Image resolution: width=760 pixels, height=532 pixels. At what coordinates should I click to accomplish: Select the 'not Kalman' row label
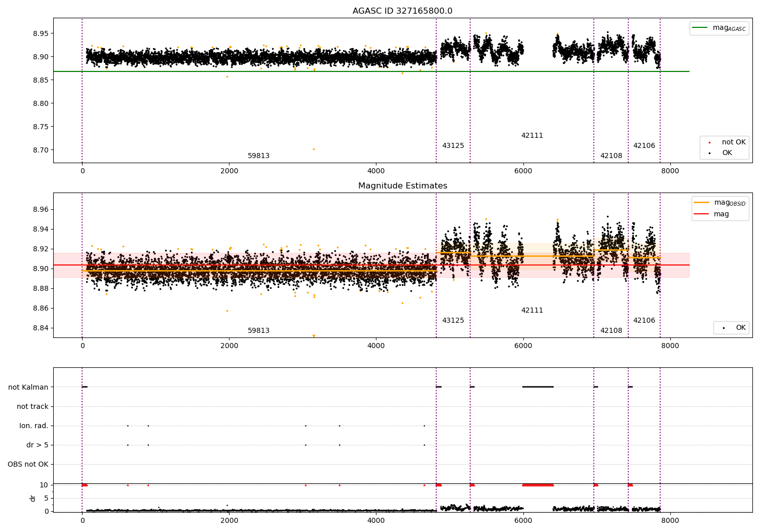[x=28, y=387]
